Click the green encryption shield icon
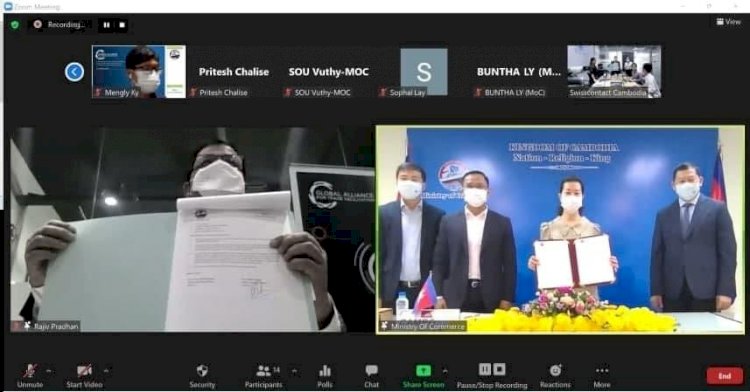 pos(15,24)
